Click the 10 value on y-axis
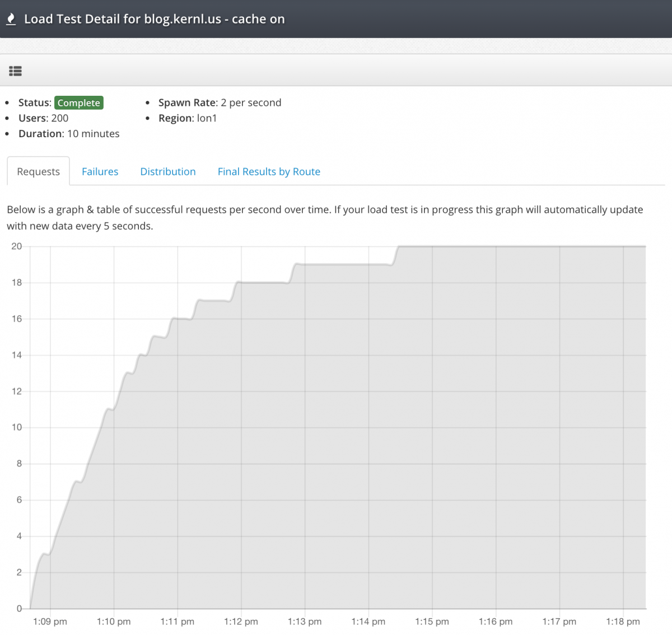The image size is (672, 635). click(x=17, y=427)
